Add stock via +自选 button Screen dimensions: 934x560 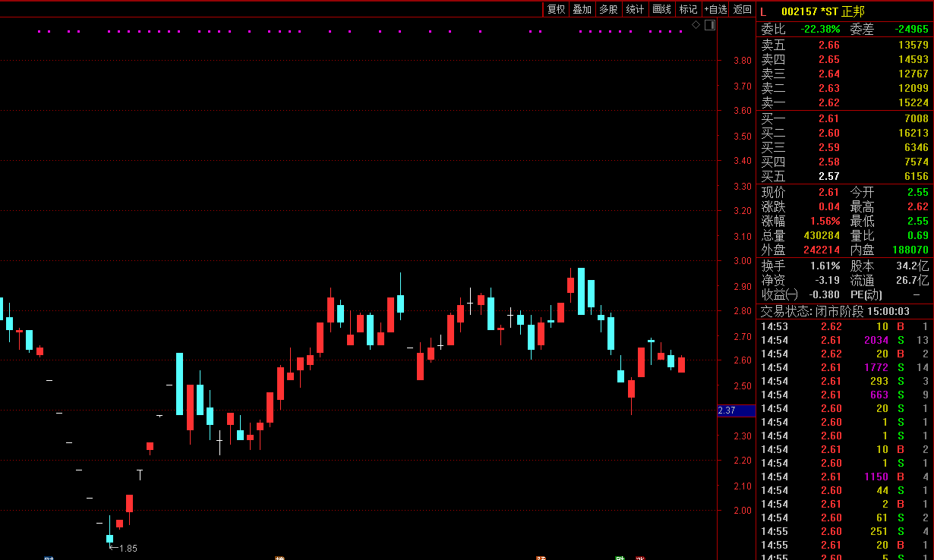pyautogui.click(x=716, y=9)
